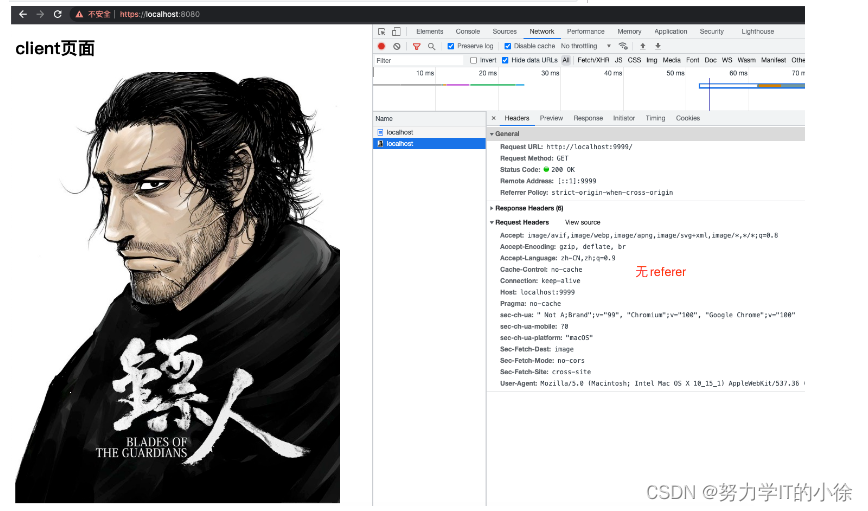Open the Application panel tab
This screenshot has height=511, width=868.
click(670, 32)
